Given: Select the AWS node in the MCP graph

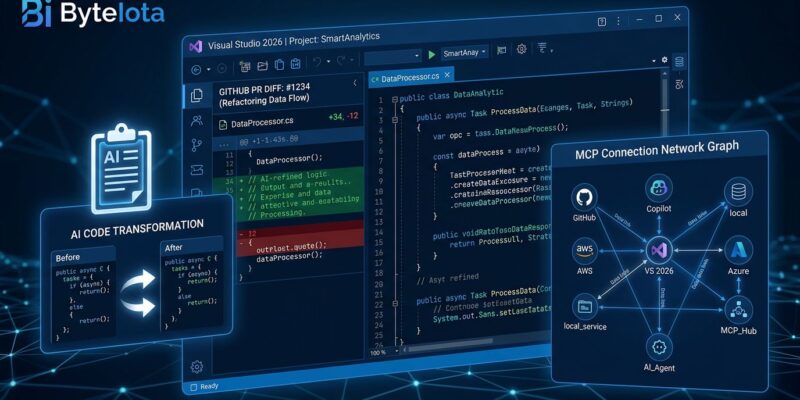Looking at the screenshot, I should click(585, 251).
